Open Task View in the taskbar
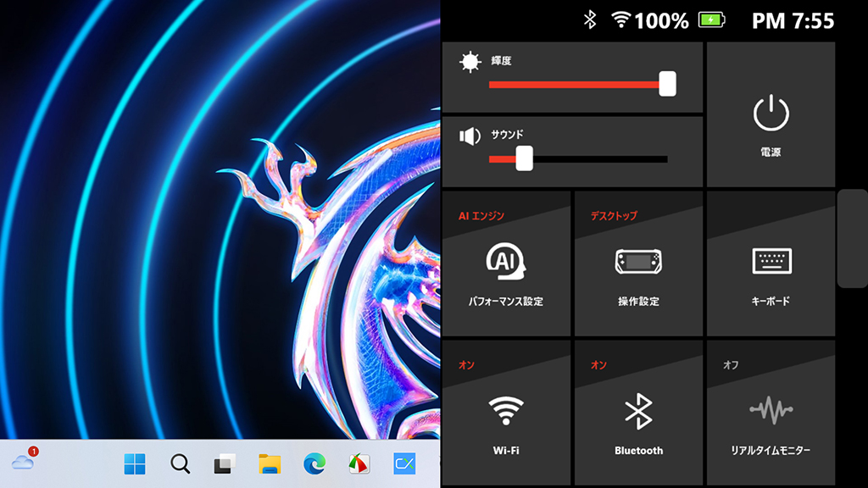This screenshot has width=868, height=488. pyautogui.click(x=225, y=463)
